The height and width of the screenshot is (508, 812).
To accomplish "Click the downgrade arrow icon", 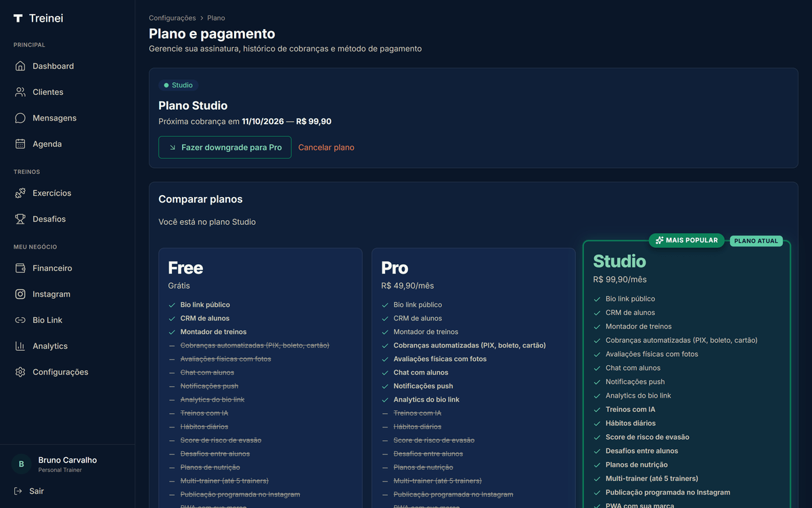I will (173, 147).
